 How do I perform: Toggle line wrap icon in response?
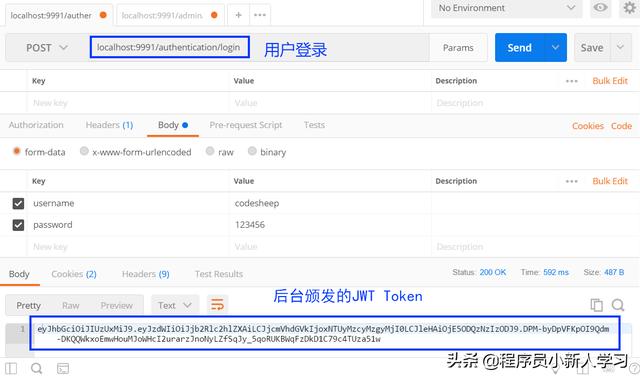[x=217, y=304]
